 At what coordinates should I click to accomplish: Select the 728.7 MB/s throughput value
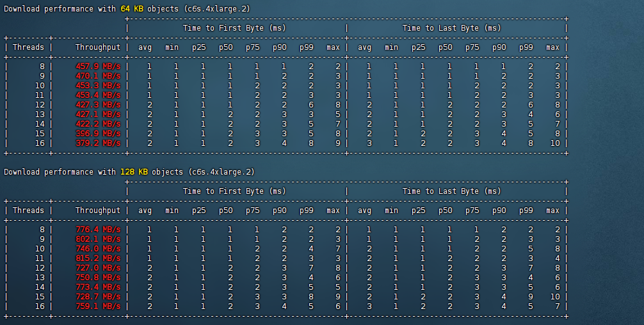[x=98, y=296]
